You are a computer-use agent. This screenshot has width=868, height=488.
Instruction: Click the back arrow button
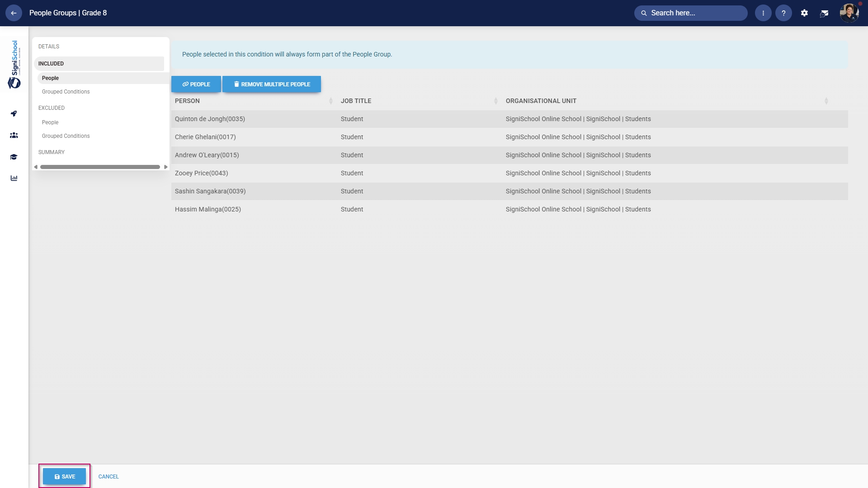14,13
